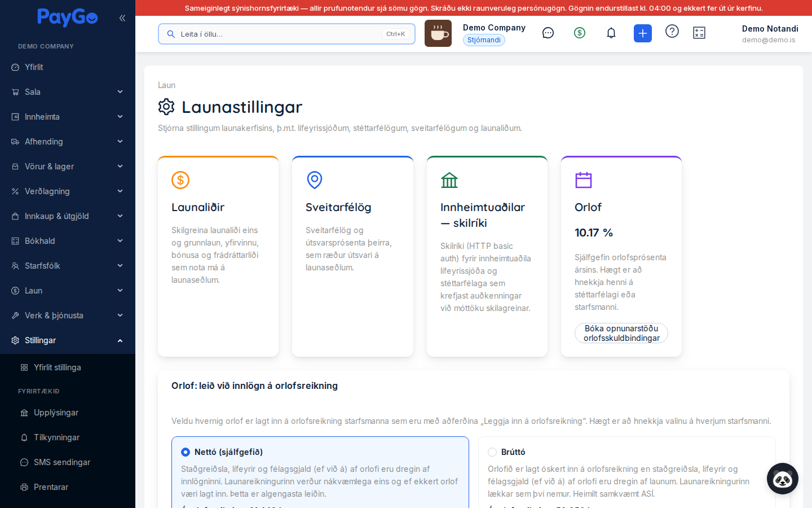Expand the Innkaup & útgjöld chevron
This screenshot has width=812, height=508.
120,216
